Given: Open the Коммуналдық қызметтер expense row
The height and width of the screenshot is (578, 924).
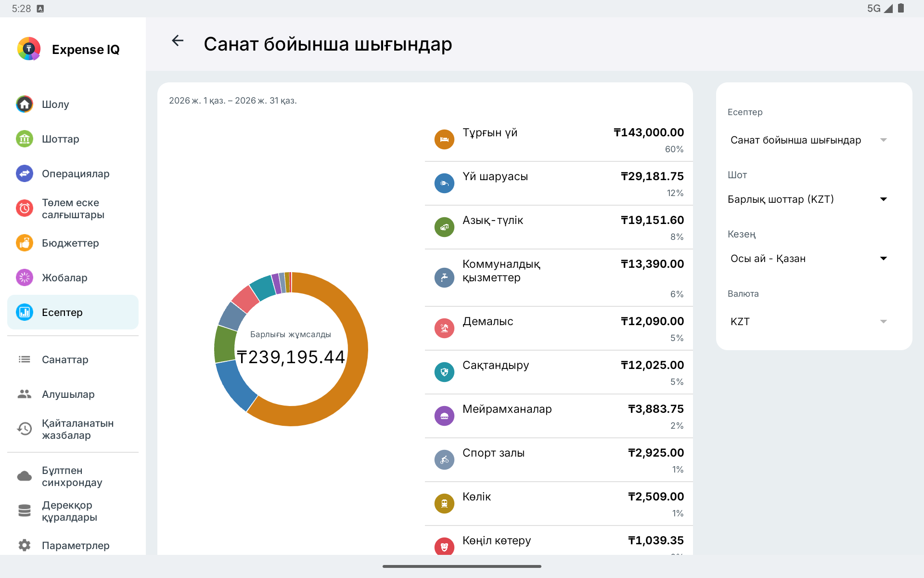Looking at the screenshot, I should (559, 278).
